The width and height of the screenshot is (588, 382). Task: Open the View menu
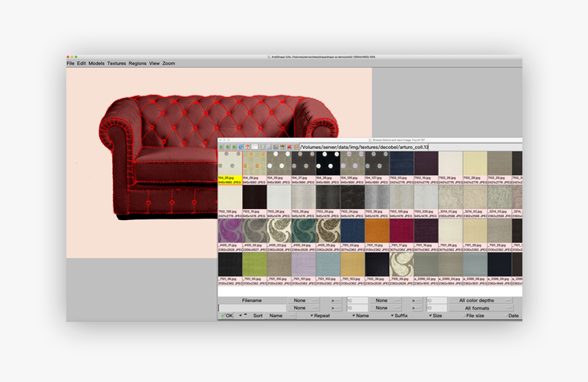[x=155, y=64]
